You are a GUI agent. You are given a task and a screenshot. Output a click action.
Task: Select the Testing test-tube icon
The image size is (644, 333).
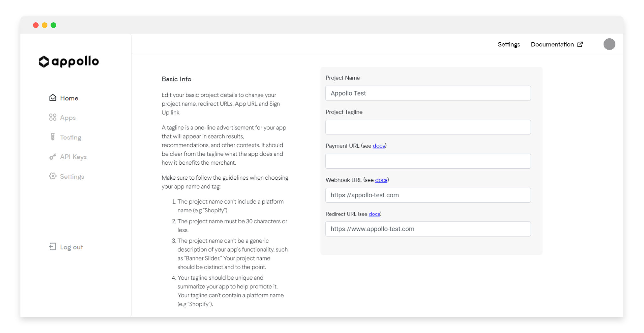[53, 137]
